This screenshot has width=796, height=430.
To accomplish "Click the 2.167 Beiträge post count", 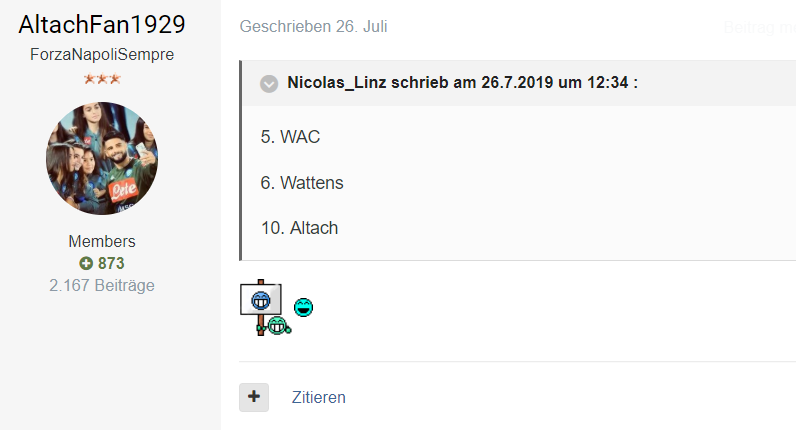I will pos(102,285).
